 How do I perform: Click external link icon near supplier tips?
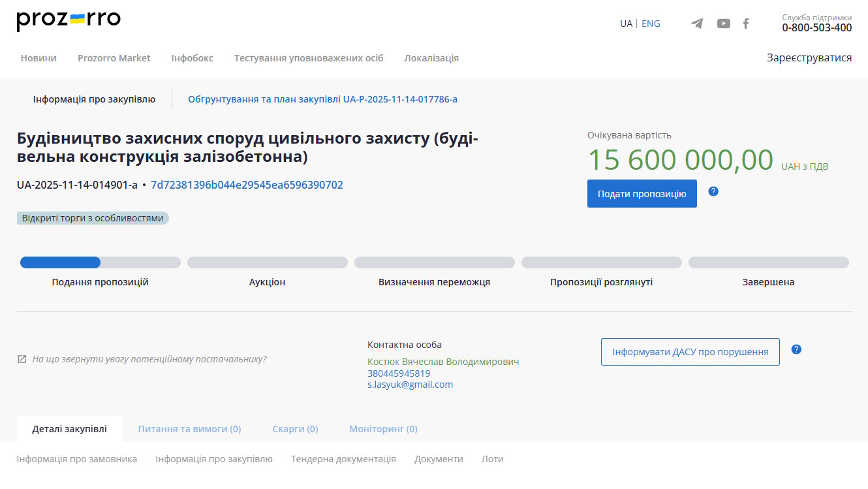(22, 359)
